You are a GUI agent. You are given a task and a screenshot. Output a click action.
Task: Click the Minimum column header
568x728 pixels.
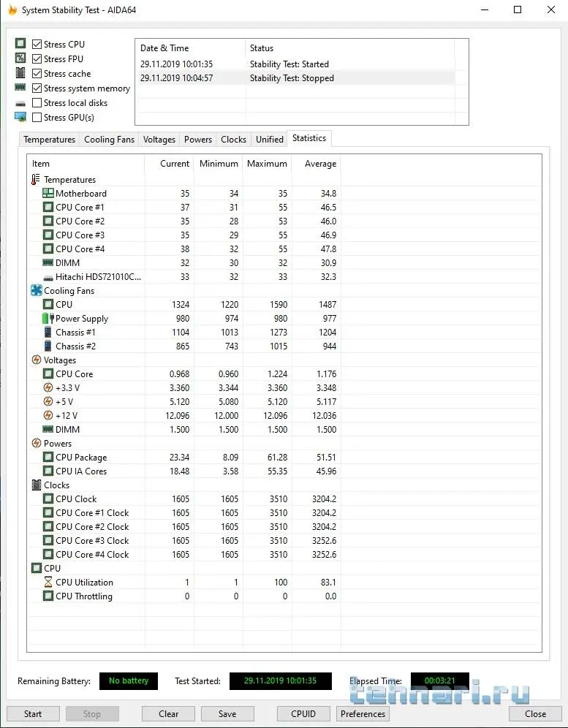(x=219, y=164)
